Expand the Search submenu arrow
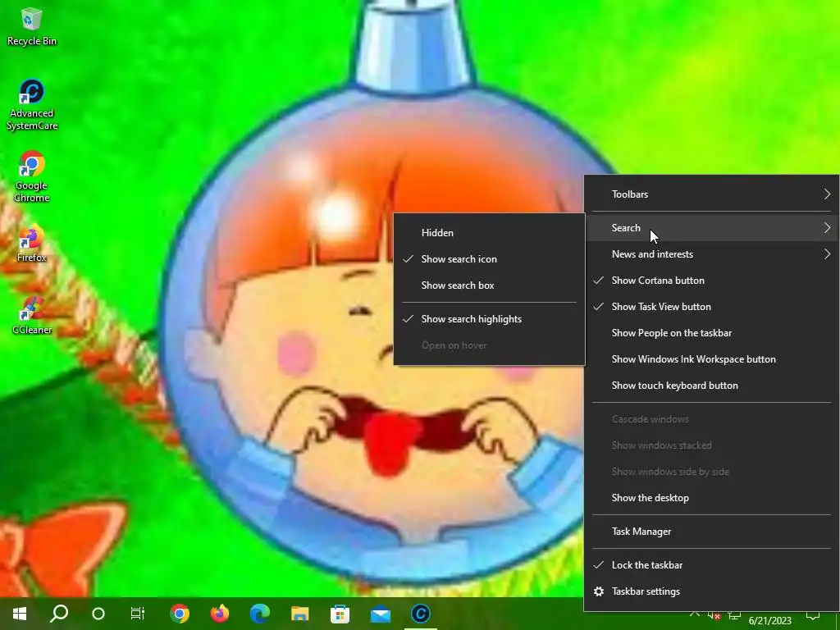Screen dimensions: 840x630 [827, 228]
